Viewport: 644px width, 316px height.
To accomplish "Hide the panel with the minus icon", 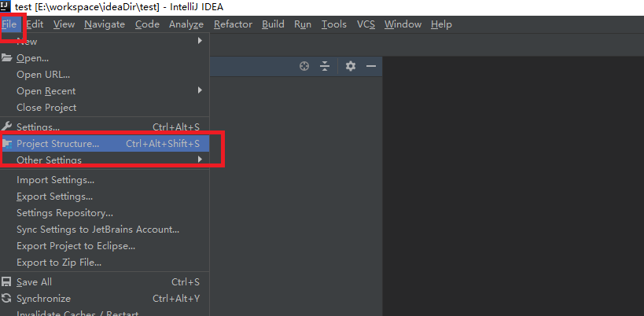I will pyautogui.click(x=371, y=67).
